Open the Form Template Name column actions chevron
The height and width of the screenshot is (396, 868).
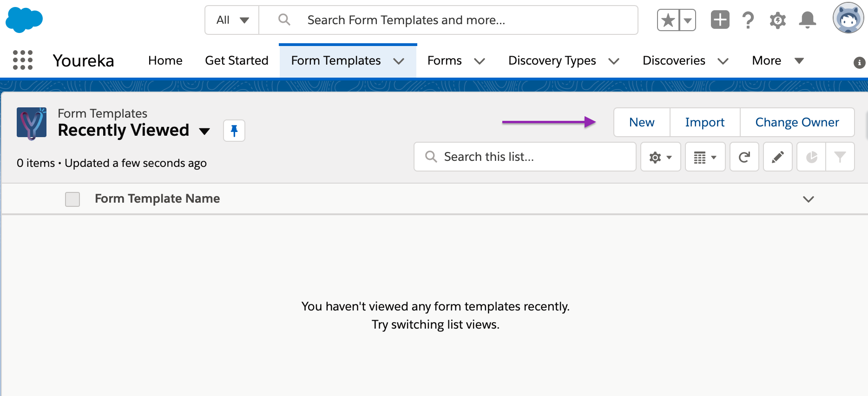coord(809,199)
